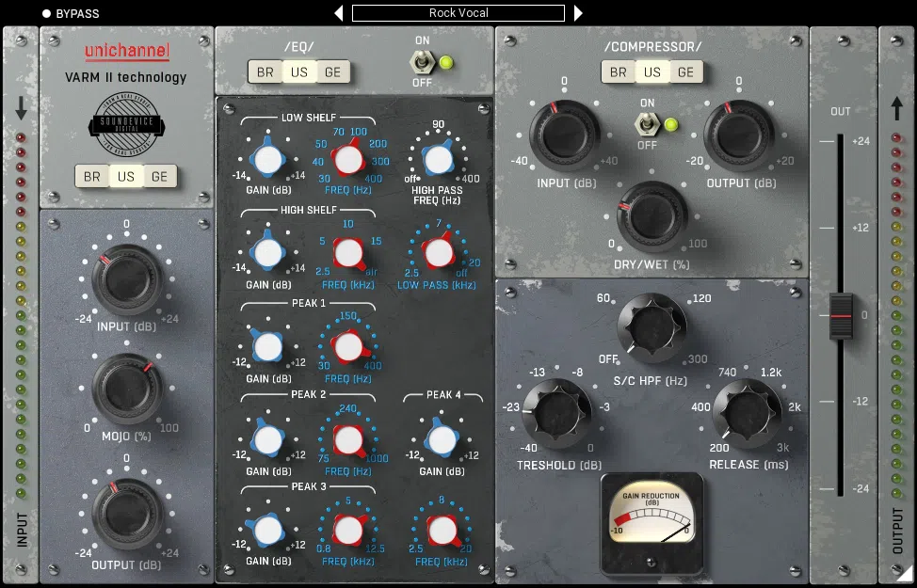This screenshot has height=588, width=917.
Task: Click the Soundevice Digital badge logo
Action: pos(126,124)
